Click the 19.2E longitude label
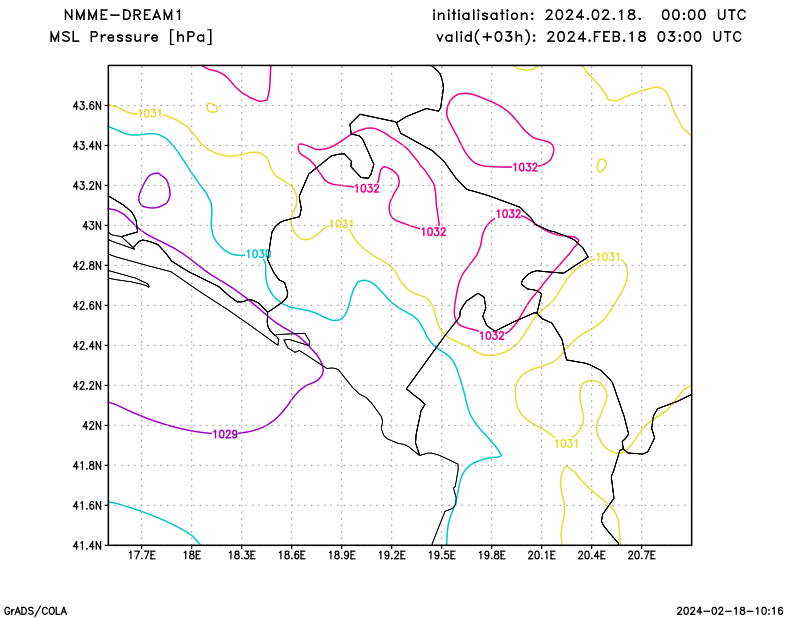This screenshot has height=618, width=800. (x=391, y=556)
